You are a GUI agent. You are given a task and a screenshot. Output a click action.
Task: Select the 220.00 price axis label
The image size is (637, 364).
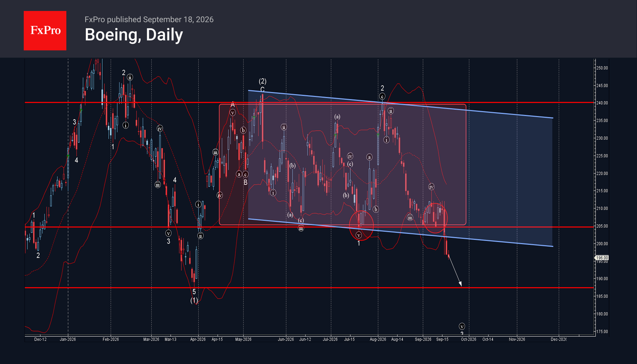tap(602, 173)
